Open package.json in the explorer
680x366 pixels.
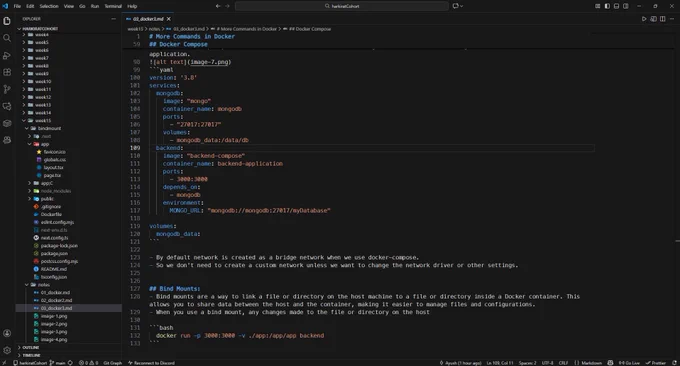pos(54,253)
